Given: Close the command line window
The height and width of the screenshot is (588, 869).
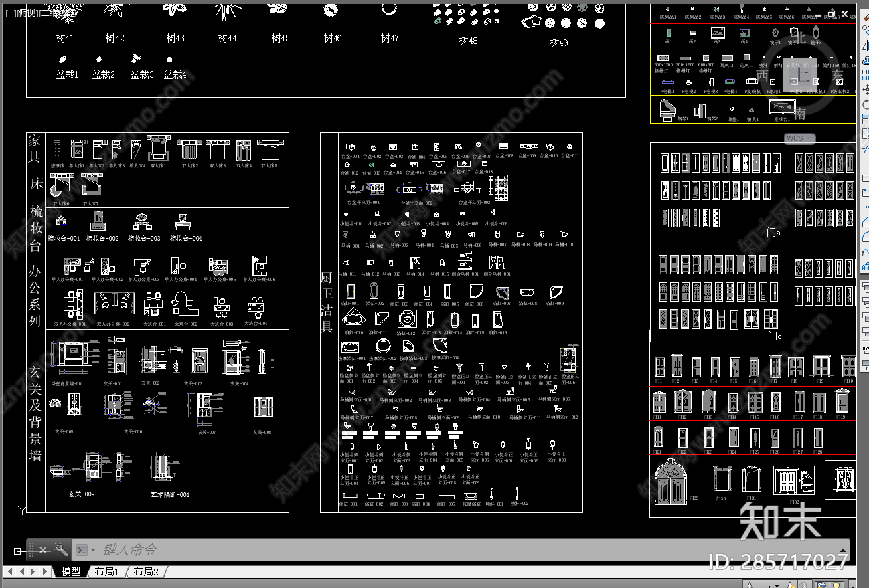Looking at the screenshot, I should [42, 550].
